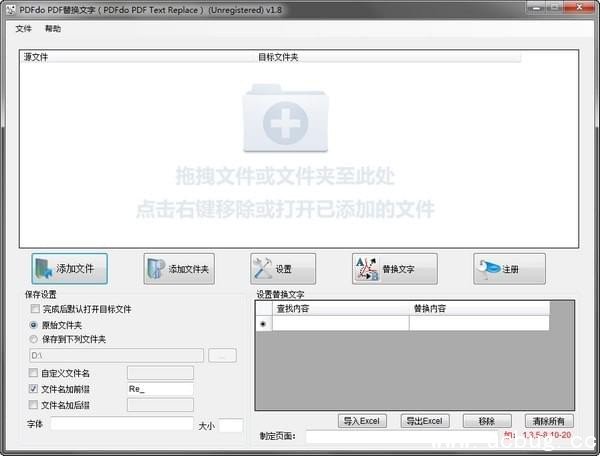Click the large folder plus icon in drop area
600x456 pixels.
point(285,119)
